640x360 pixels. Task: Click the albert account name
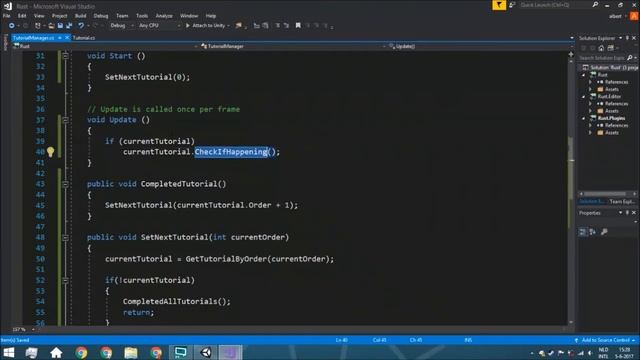pos(615,16)
